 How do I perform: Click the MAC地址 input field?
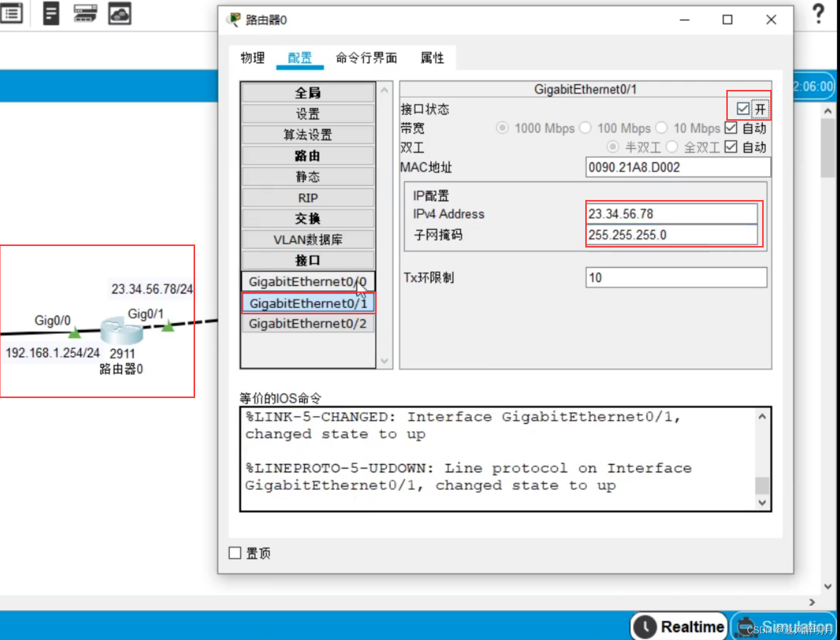click(x=678, y=167)
